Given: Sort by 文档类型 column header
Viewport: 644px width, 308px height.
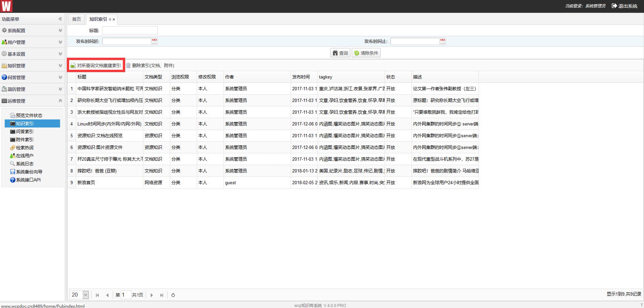Looking at the screenshot, I should click(156, 77).
